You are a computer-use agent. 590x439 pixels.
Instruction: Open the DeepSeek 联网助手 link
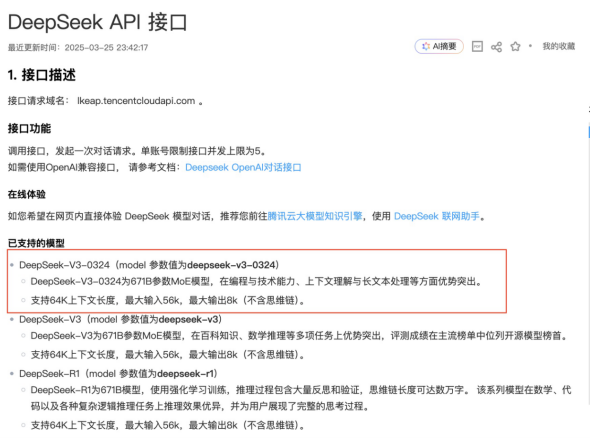[437, 216]
